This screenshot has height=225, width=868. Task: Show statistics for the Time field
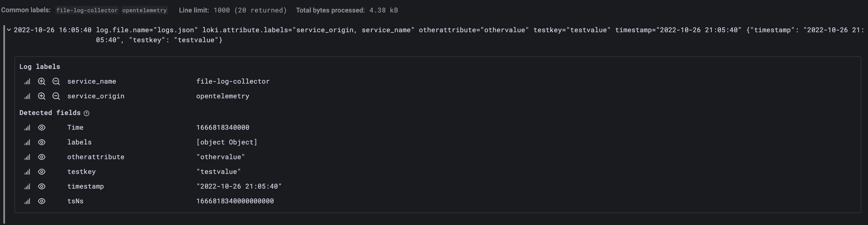(27, 127)
